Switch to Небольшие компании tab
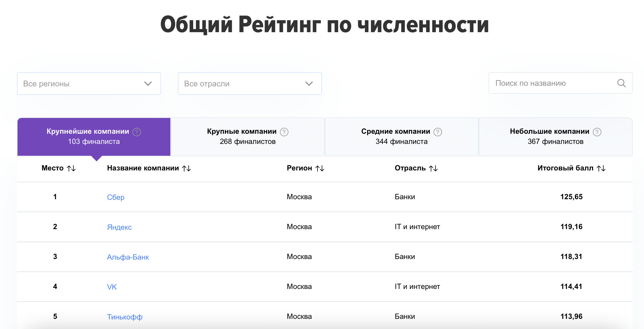The image size is (644, 329). click(x=556, y=137)
